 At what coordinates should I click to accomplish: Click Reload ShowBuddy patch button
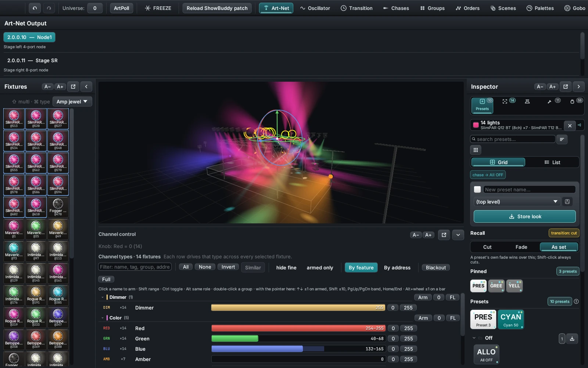(x=217, y=8)
